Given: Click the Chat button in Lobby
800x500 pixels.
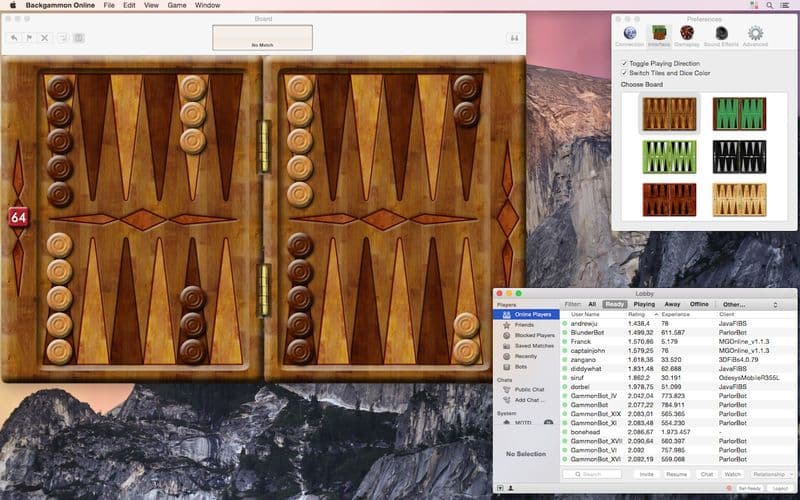Looking at the screenshot, I should tap(707, 474).
